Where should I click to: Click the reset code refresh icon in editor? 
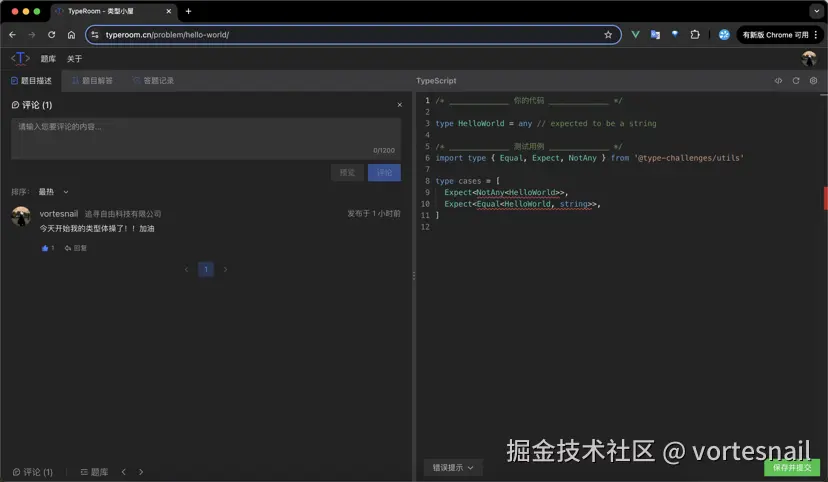pyautogui.click(x=796, y=81)
